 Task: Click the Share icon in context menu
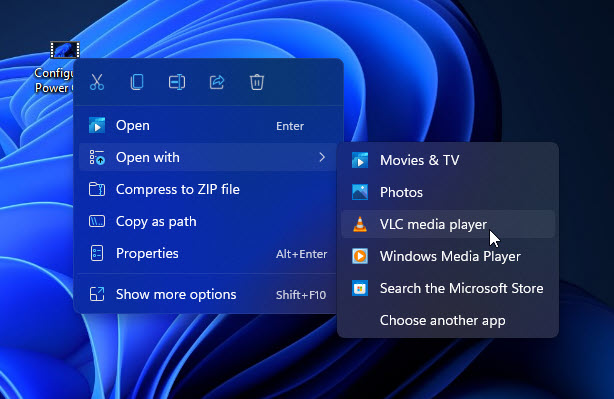tap(217, 82)
